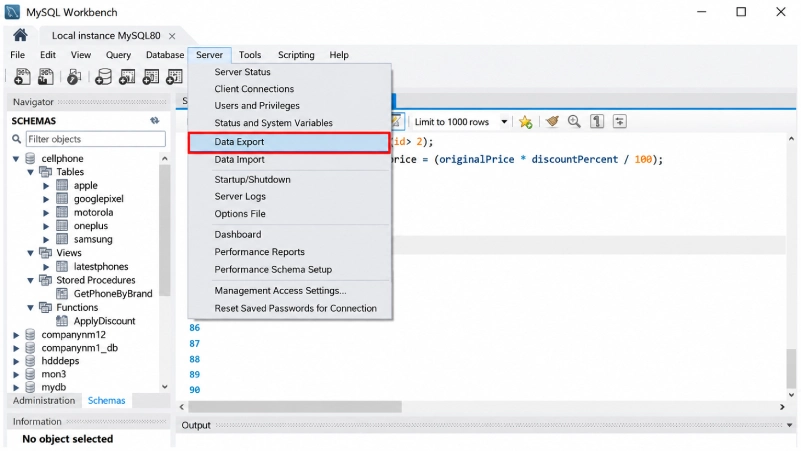The width and height of the screenshot is (801, 451).
Task: Create a new SQL tab icon
Action: click(x=22, y=77)
